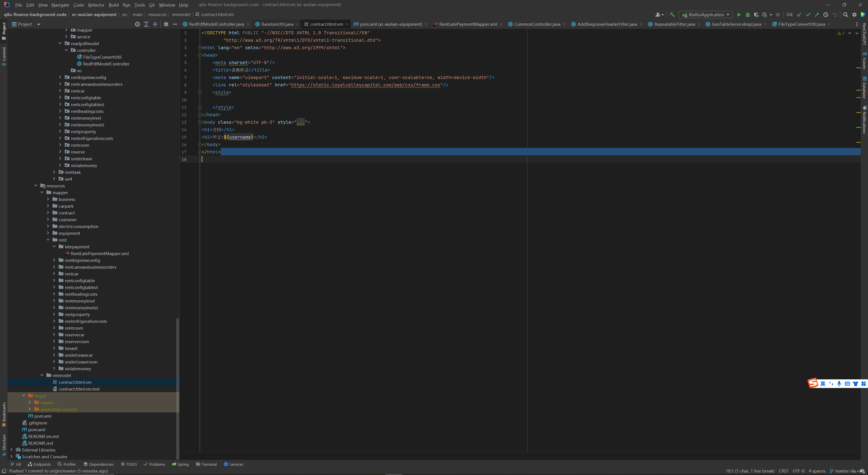Collapse all in Project panel
This screenshot has height=475, width=868.
155,24
